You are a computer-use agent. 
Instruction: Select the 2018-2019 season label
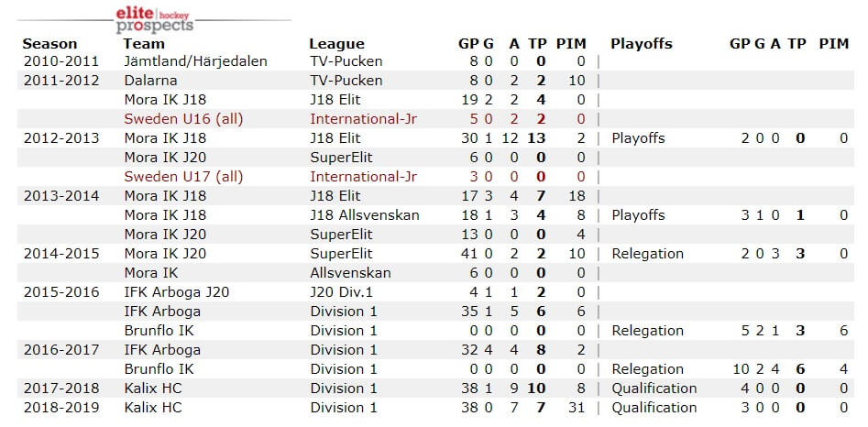[x=61, y=408]
